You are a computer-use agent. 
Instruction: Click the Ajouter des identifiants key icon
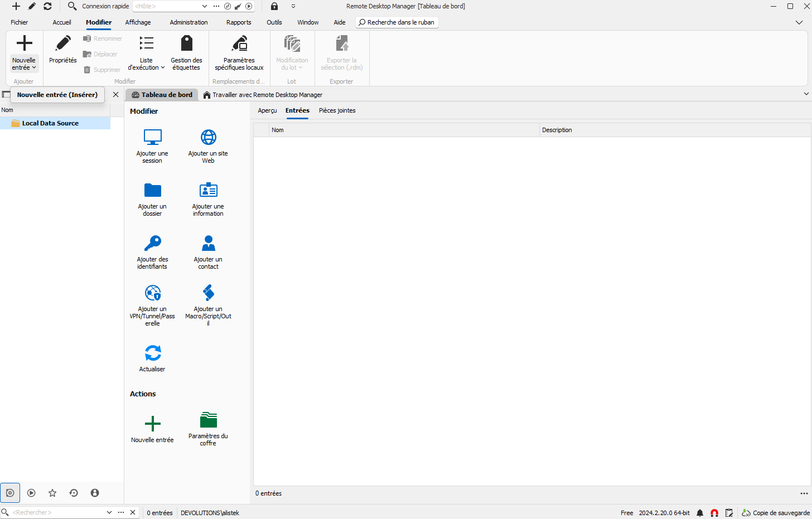pos(152,243)
